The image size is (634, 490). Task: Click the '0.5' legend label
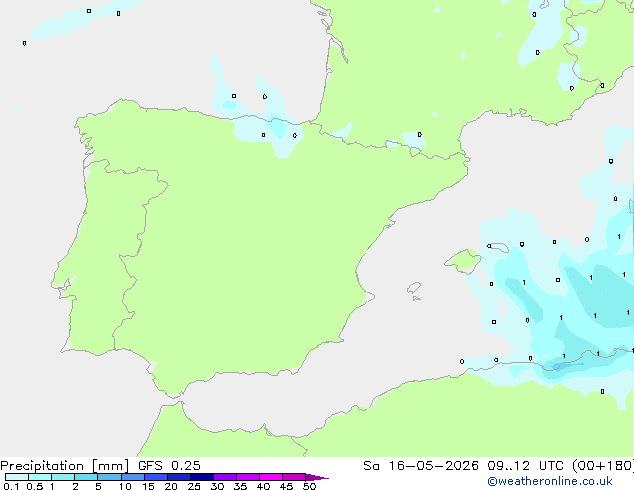(35, 486)
